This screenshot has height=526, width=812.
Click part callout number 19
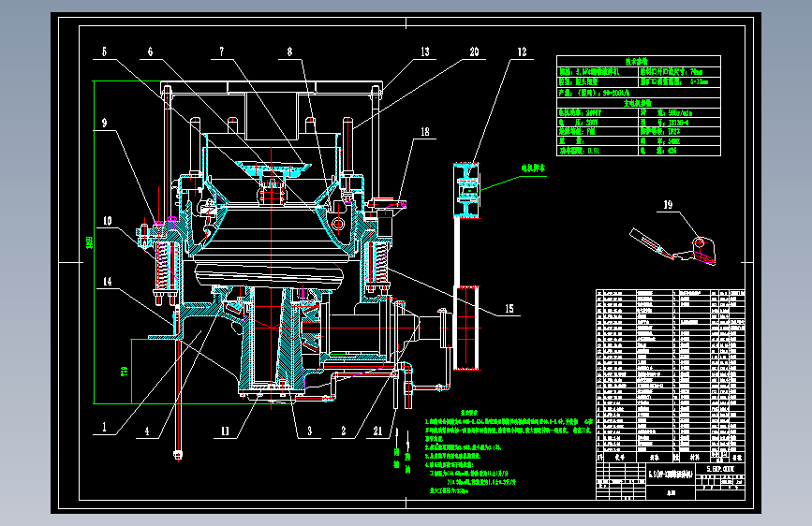point(668,205)
